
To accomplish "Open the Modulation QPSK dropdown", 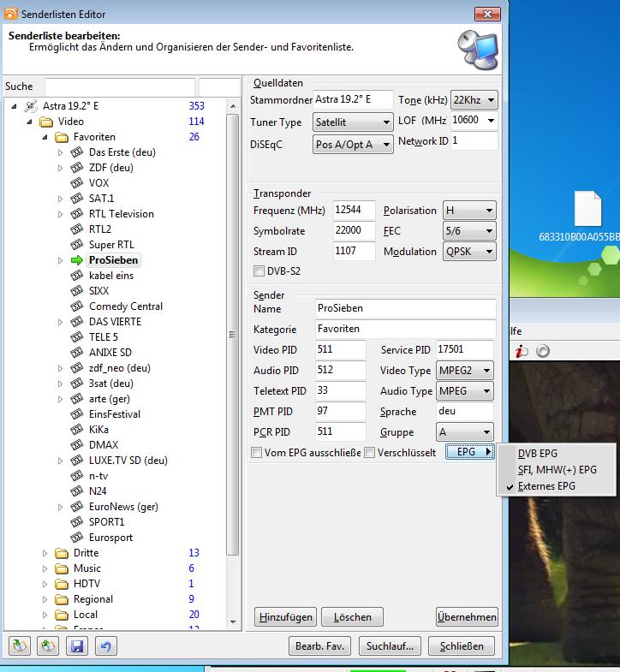I will 469,252.
